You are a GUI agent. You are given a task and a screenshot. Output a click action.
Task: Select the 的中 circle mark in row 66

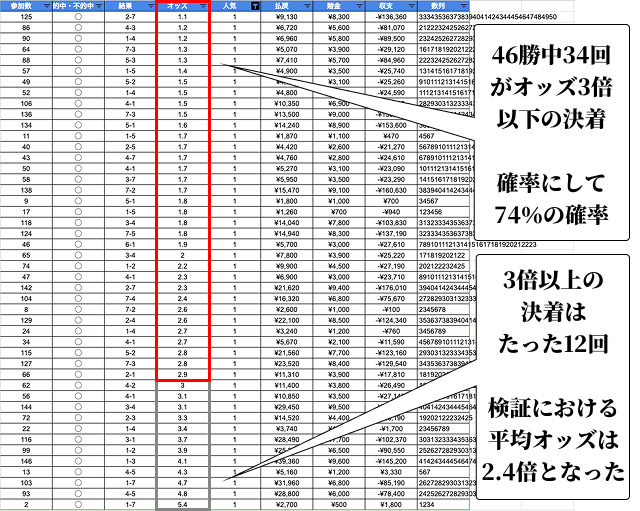click(78, 374)
